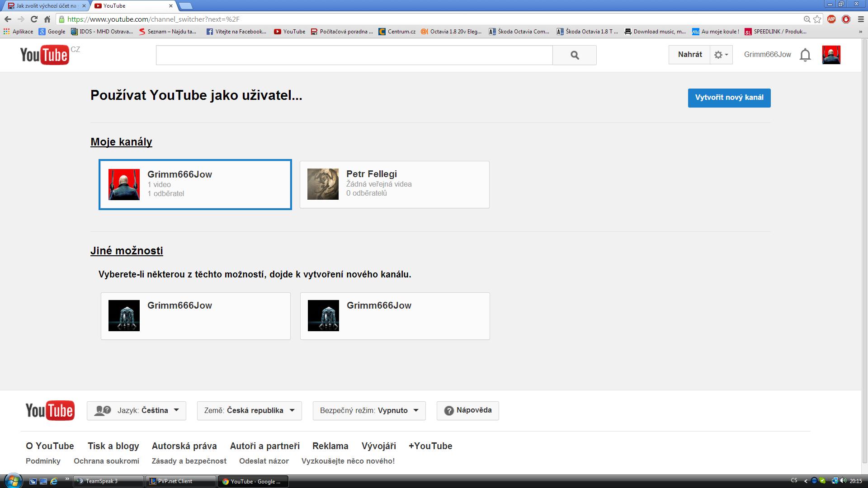The width and height of the screenshot is (868, 488).
Task: Click the magnifying glass search button
Action: pyautogui.click(x=575, y=55)
